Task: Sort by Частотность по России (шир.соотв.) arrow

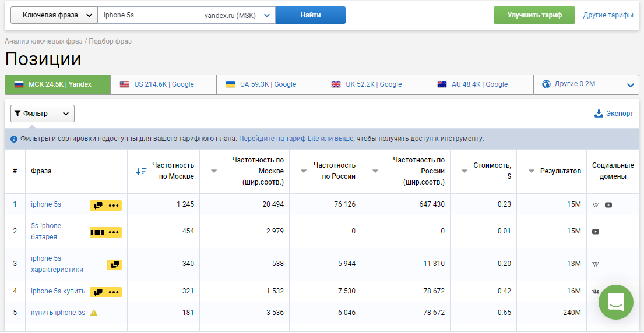Action: (375, 171)
